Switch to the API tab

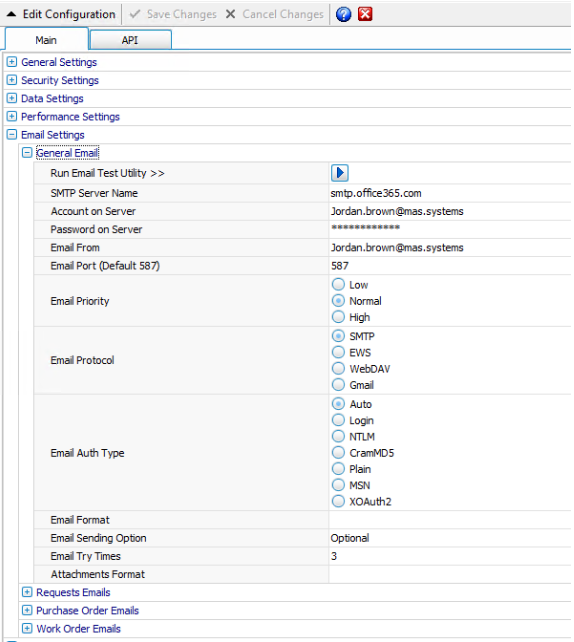click(130, 40)
